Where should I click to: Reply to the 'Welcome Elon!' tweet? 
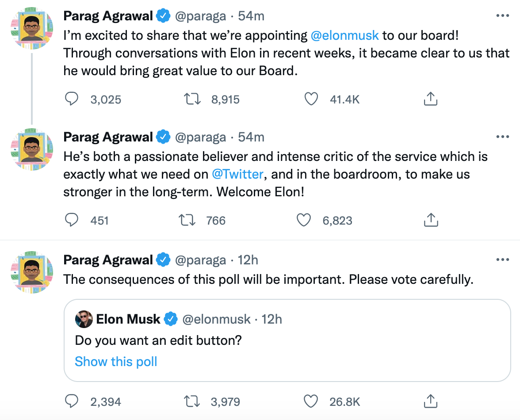tap(72, 220)
